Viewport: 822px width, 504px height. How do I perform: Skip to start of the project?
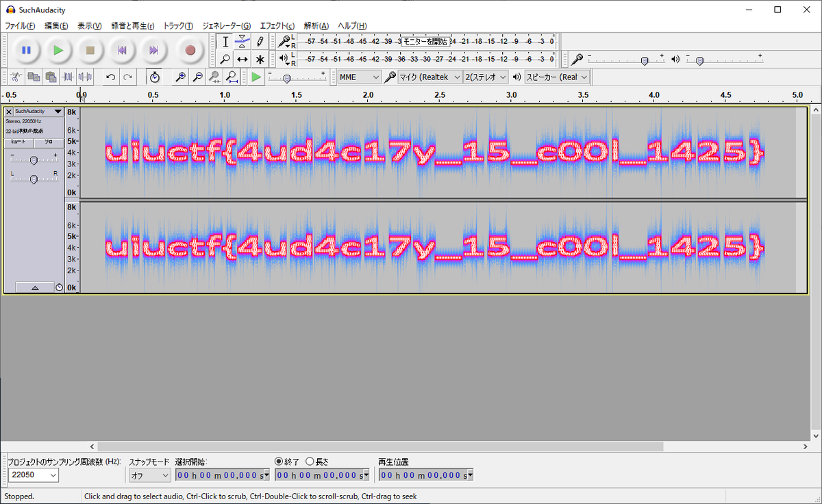click(x=122, y=50)
